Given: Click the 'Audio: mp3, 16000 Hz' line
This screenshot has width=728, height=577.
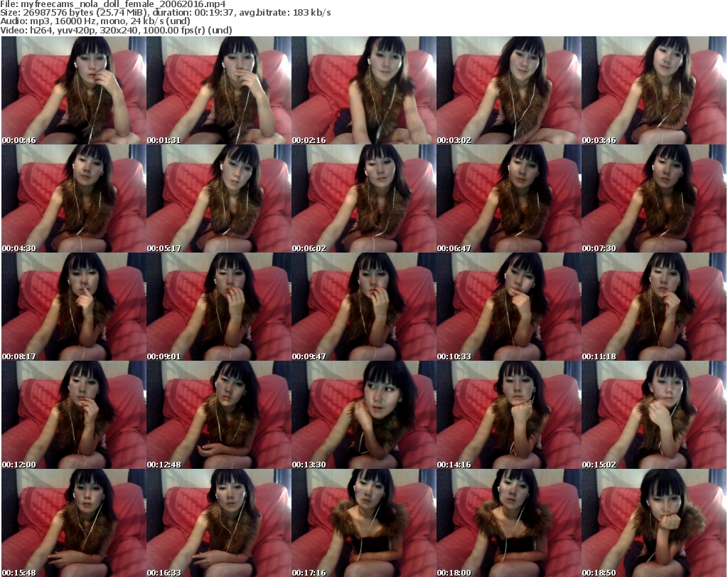Looking at the screenshot, I should (x=95, y=21).
